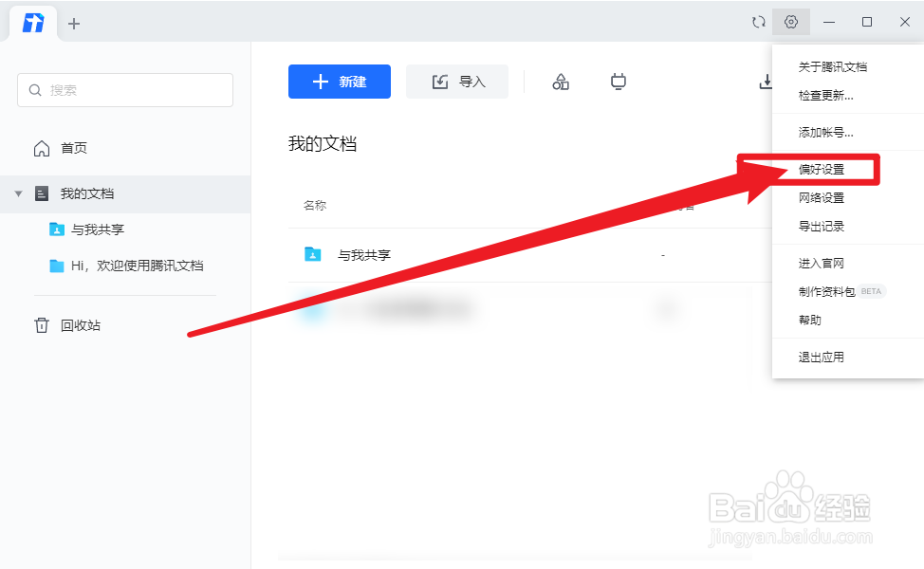924x569 pixels.
Task: Click the TV-shaped toolbar icon
Action: 619,82
